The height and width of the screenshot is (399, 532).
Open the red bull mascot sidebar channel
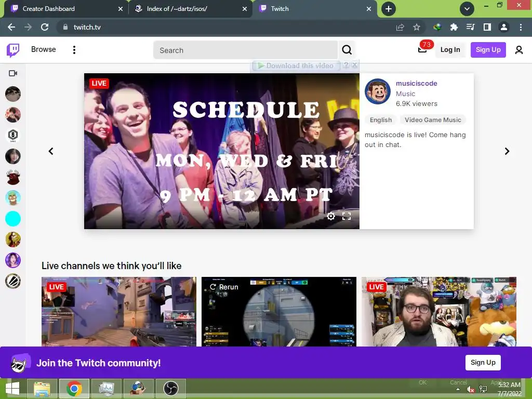[x=13, y=177]
